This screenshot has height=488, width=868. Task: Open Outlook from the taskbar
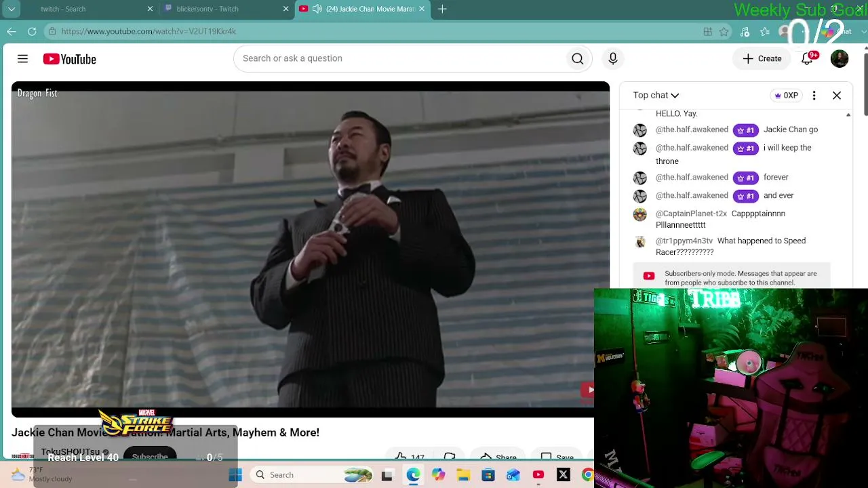point(513,475)
